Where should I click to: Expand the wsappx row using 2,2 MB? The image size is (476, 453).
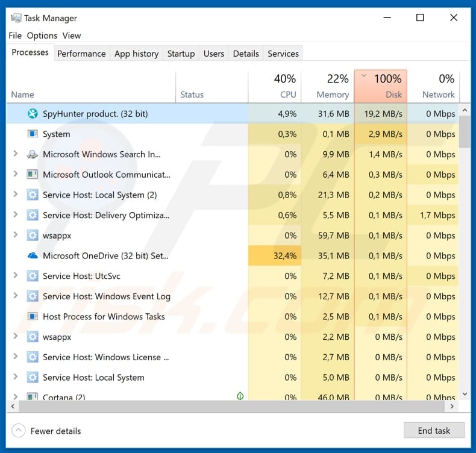16,337
